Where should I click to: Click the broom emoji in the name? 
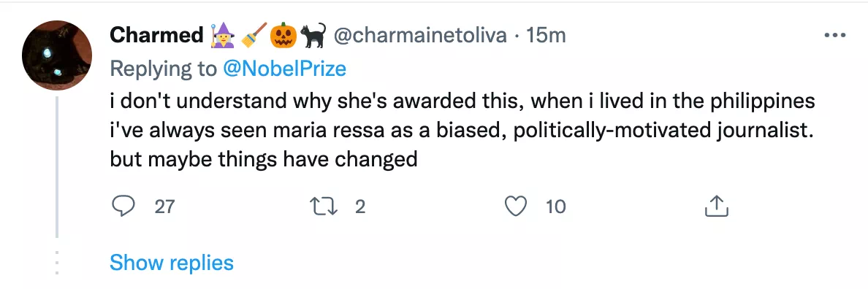[x=254, y=35]
